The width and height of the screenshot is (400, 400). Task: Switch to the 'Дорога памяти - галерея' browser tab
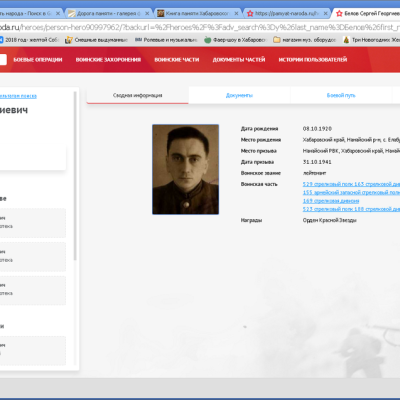coord(108,13)
